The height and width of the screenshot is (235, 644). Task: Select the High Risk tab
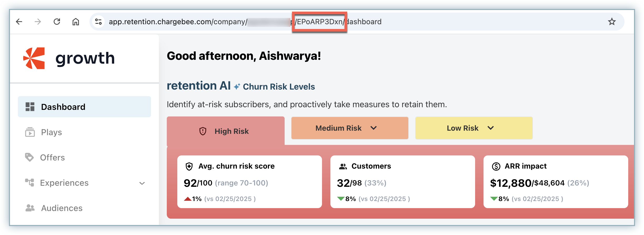(x=226, y=131)
